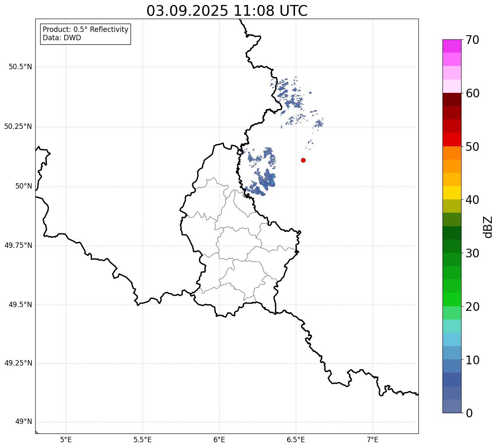Click the orange colorbar segment below 50
Image resolution: width=498 pixels, height=448 pixels.
452,153
